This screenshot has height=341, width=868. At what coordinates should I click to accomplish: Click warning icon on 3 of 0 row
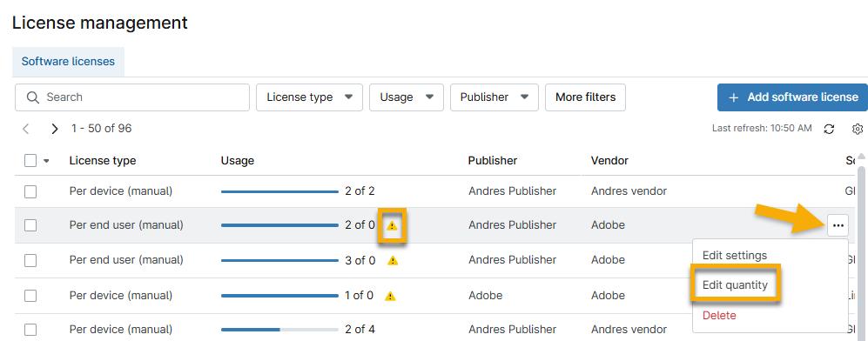pyautogui.click(x=393, y=260)
